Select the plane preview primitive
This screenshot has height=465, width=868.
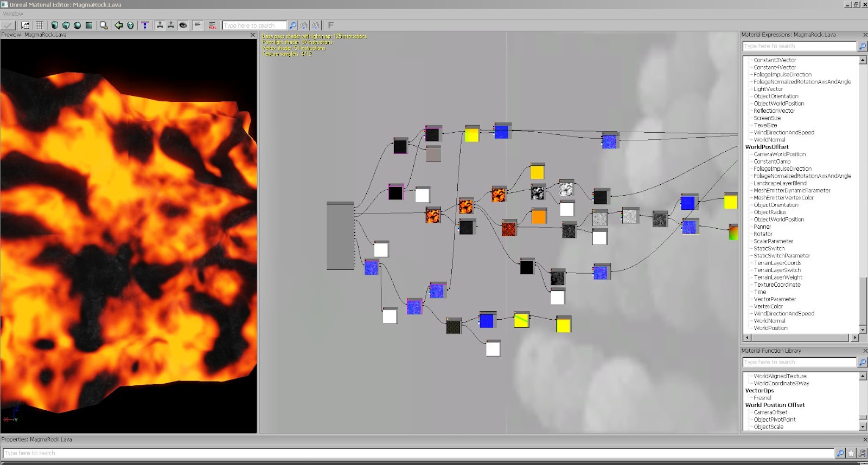click(x=89, y=25)
